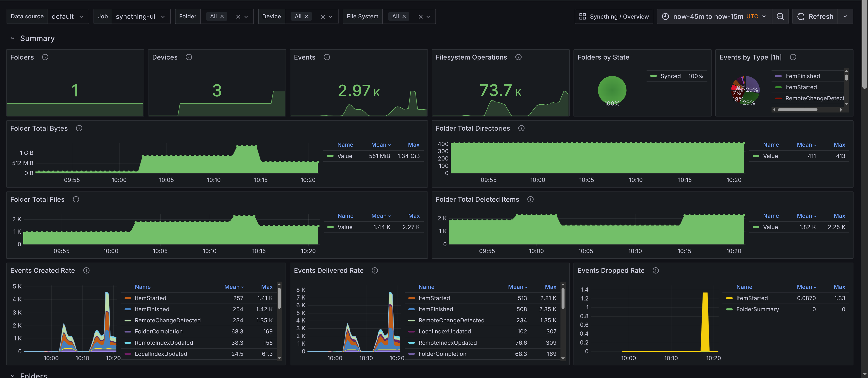Screen dimensions: 868x378
Task: Toggle the ItemStarted series in Events Created Rate legend
Action: pos(150,298)
